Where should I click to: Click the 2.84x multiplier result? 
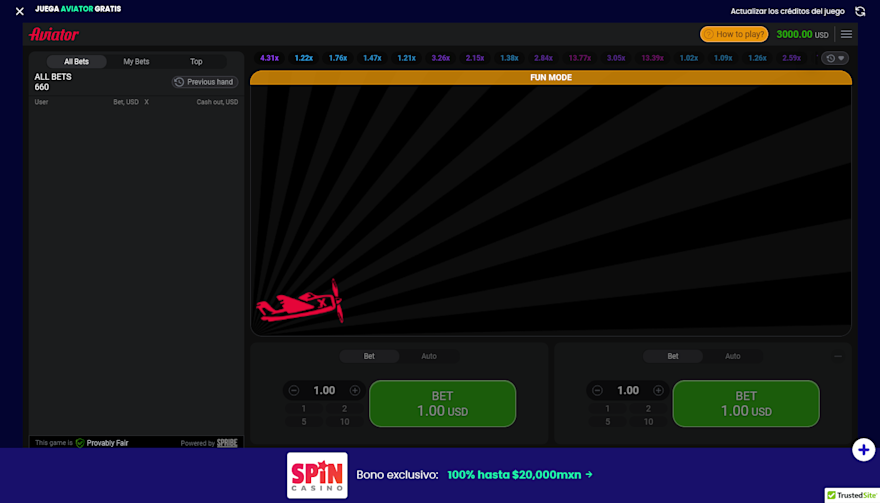[543, 58]
